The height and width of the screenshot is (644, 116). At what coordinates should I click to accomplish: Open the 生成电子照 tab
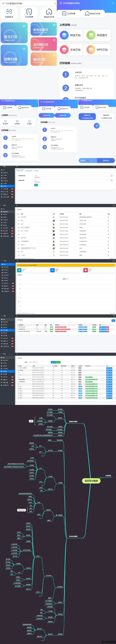(63, 115)
